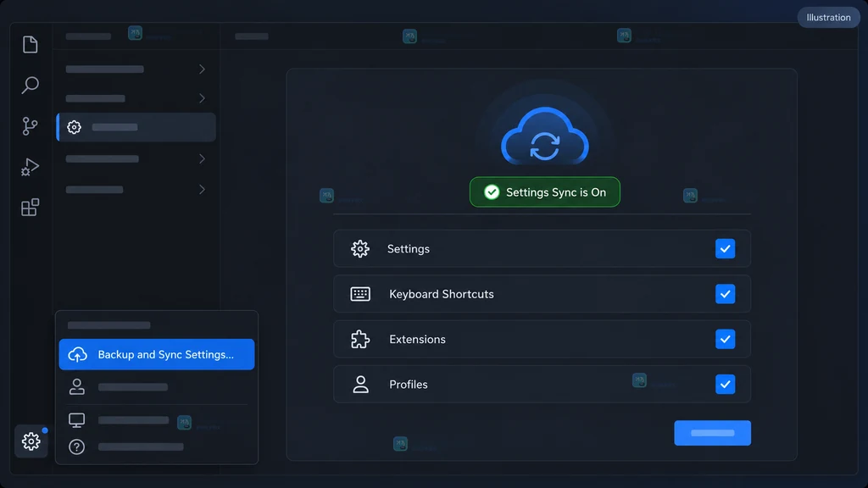The image size is (868, 488).
Task: Expand the chevron just below the selected gear row
Action: point(202,158)
